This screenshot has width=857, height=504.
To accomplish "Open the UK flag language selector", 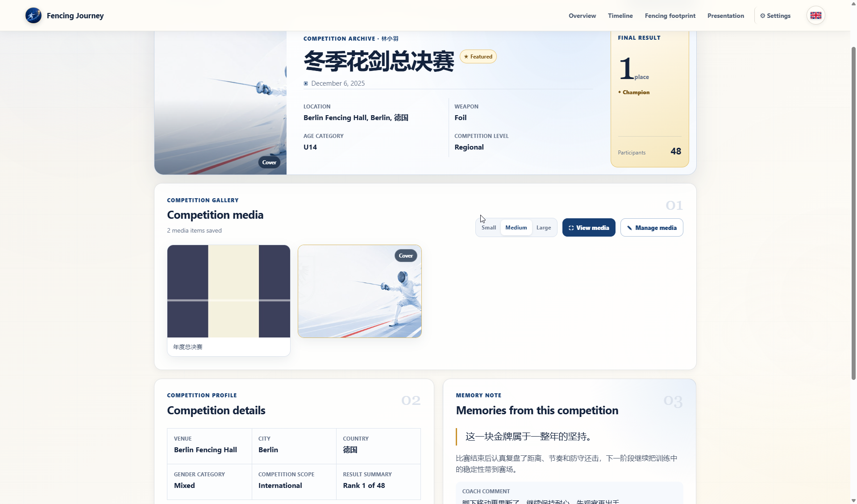I will tap(816, 16).
